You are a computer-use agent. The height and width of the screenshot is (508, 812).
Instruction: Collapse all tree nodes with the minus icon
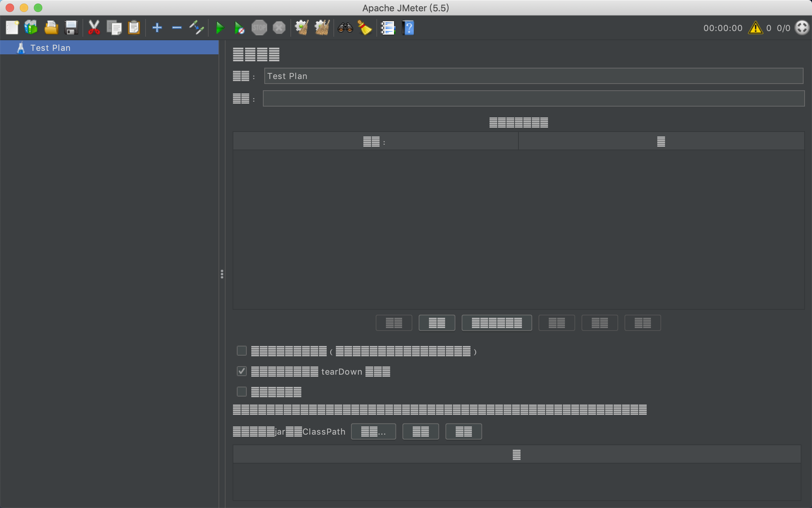177,28
